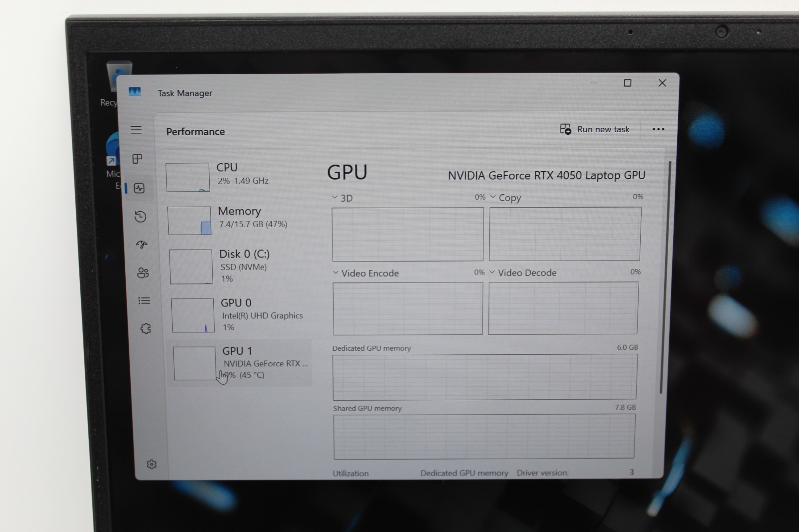
Task: Click the 6.0 GB dedicated memory label
Action: 627,347
